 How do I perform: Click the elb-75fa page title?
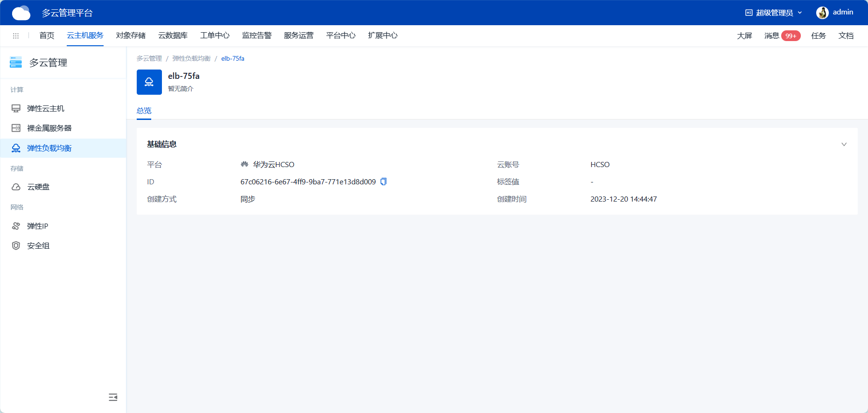coord(184,76)
